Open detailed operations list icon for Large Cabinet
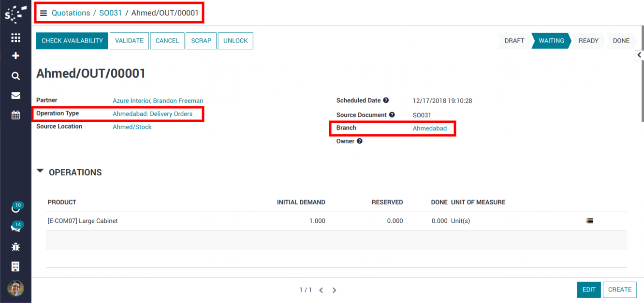 [x=589, y=221]
